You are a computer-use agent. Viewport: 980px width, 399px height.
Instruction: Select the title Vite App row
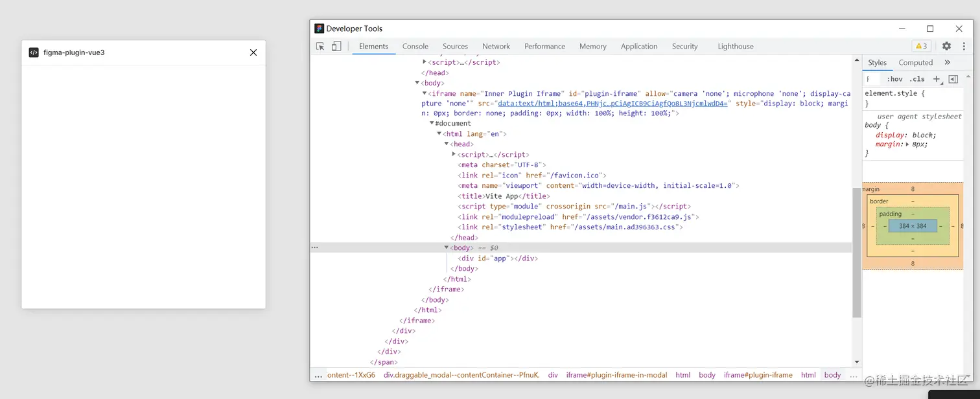click(x=504, y=196)
